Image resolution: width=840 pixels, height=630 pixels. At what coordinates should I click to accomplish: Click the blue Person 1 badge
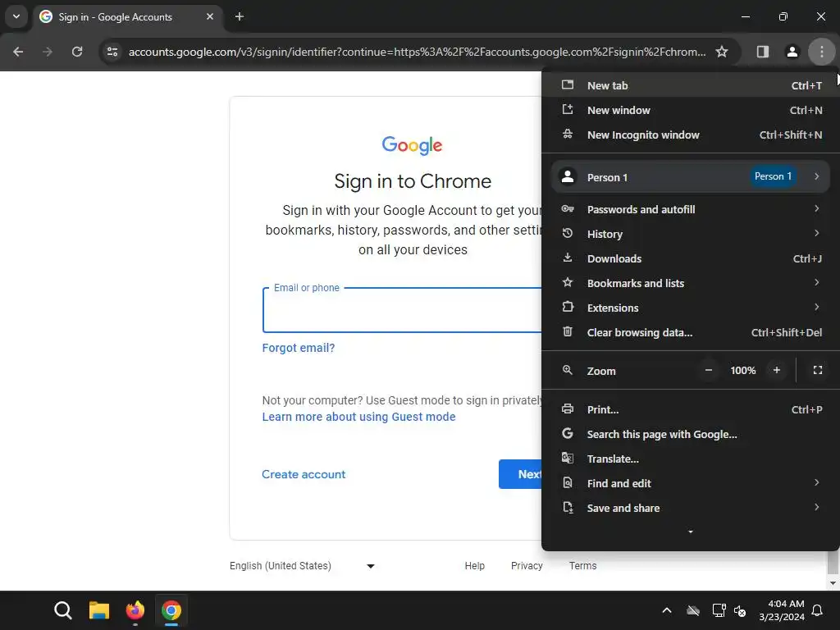point(773,176)
